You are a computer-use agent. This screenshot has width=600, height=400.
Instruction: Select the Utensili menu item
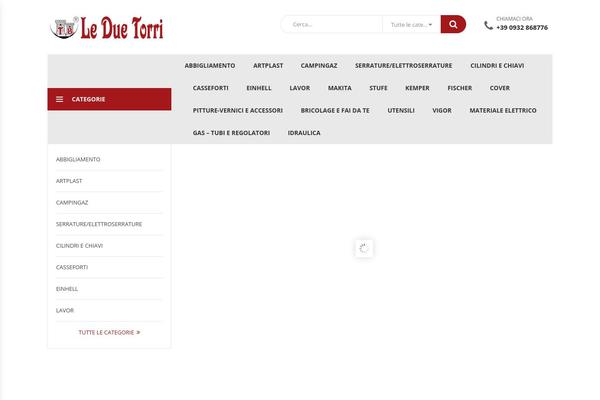pyautogui.click(x=401, y=110)
